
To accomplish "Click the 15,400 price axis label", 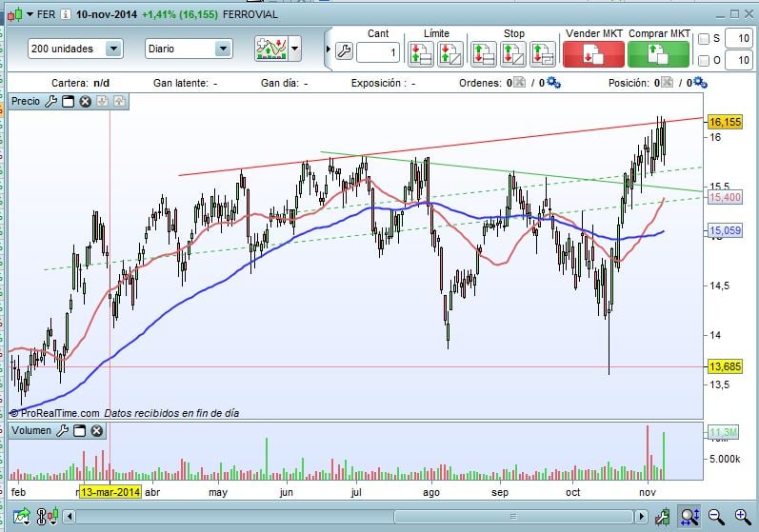I will 725,197.
